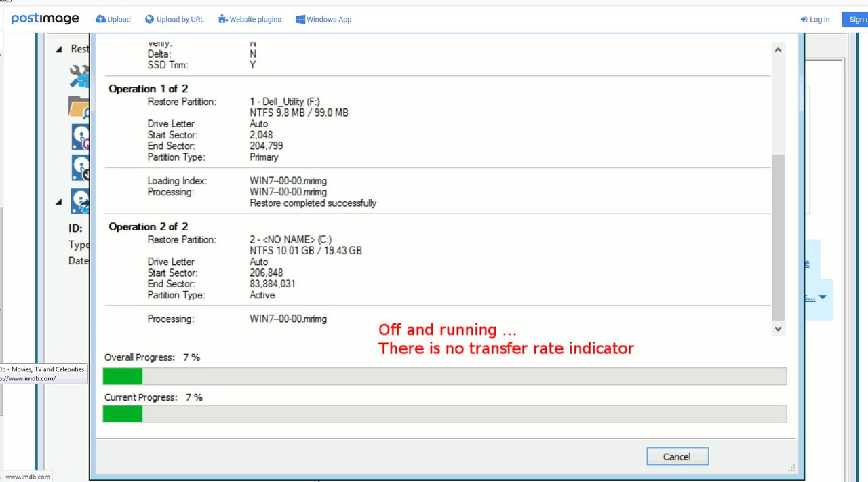Click the folder search icon in the sidebar
The image size is (868, 482).
point(79,107)
